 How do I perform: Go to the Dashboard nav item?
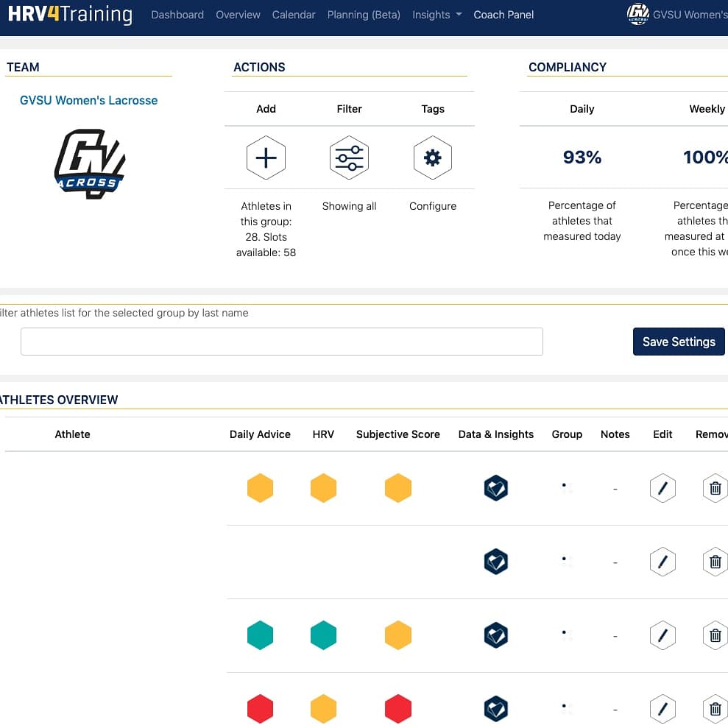tap(177, 15)
